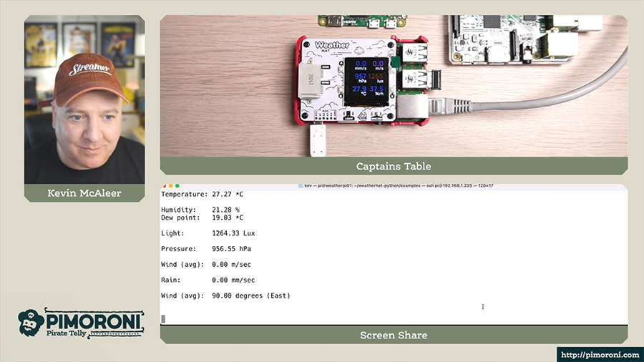Click the Humidity 21.28 % line
644x362 pixels.
(x=200, y=210)
